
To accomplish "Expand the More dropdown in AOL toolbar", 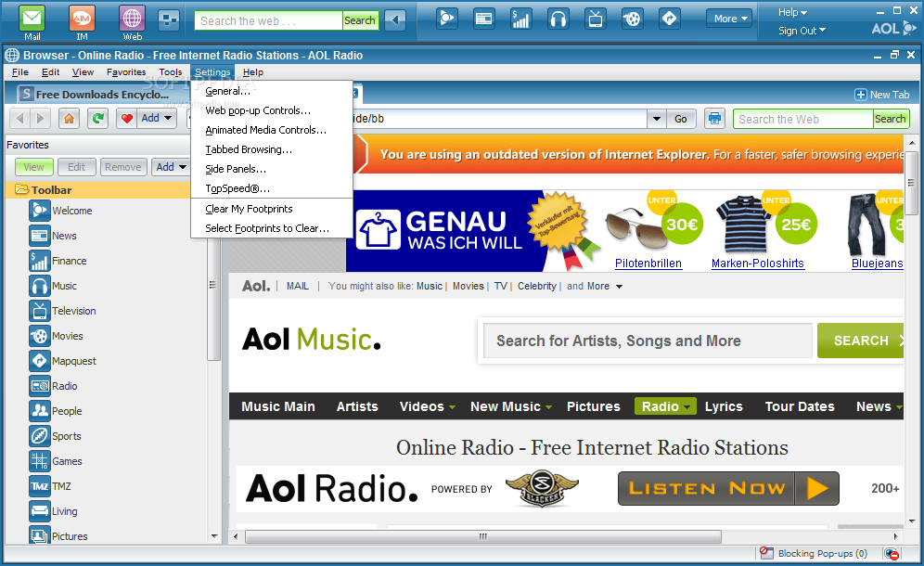I will coord(729,19).
